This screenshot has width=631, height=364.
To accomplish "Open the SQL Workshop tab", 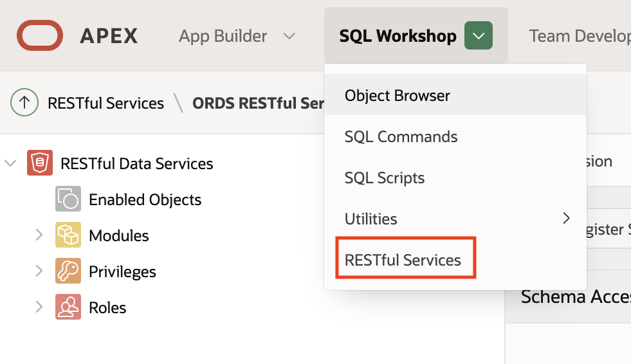I will coord(398,36).
